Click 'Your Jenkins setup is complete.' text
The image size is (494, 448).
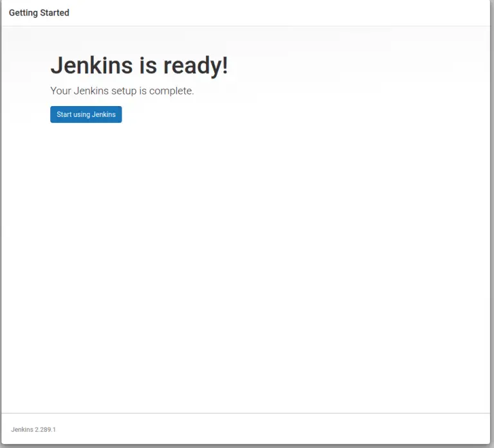pyautogui.click(x=122, y=91)
